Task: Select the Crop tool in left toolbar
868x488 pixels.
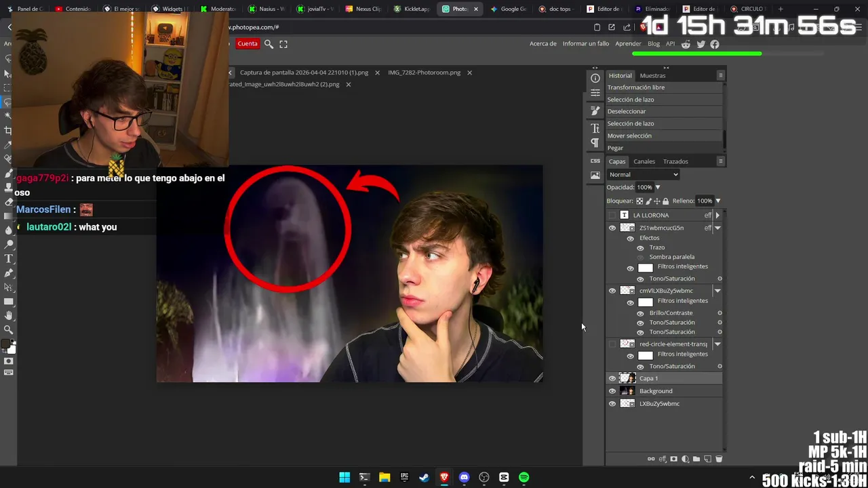Action: (8, 130)
